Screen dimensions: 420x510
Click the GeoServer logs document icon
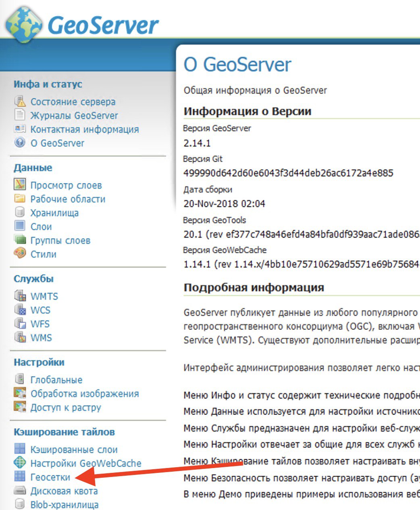(20, 115)
